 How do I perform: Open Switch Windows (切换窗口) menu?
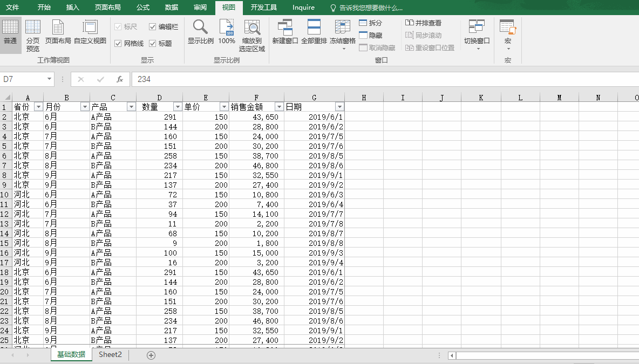pyautogui.click(x=477, y=35)
